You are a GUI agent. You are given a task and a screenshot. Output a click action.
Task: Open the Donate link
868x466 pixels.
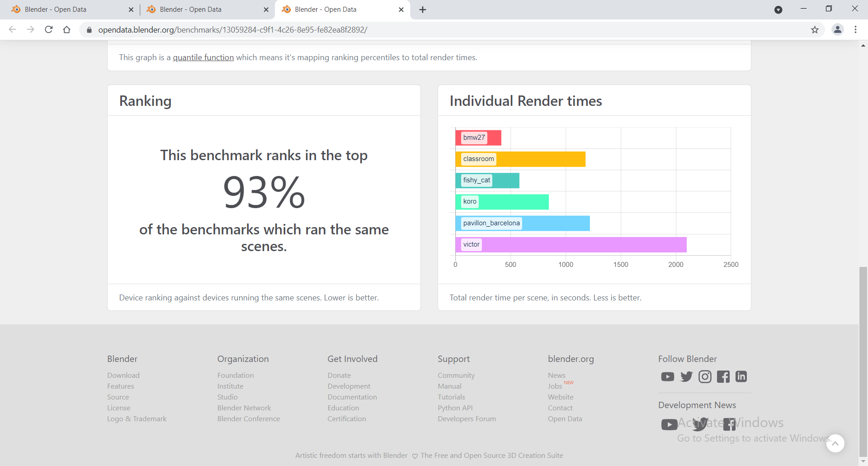(339, 376)
